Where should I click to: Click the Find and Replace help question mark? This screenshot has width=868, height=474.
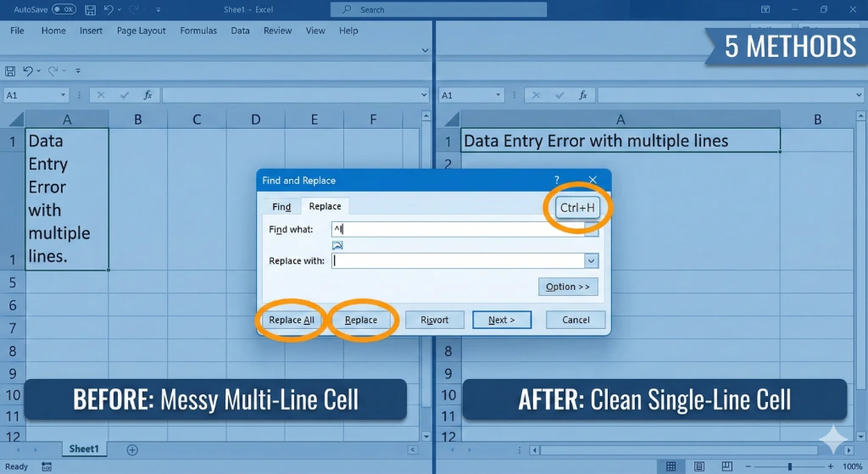557,180
